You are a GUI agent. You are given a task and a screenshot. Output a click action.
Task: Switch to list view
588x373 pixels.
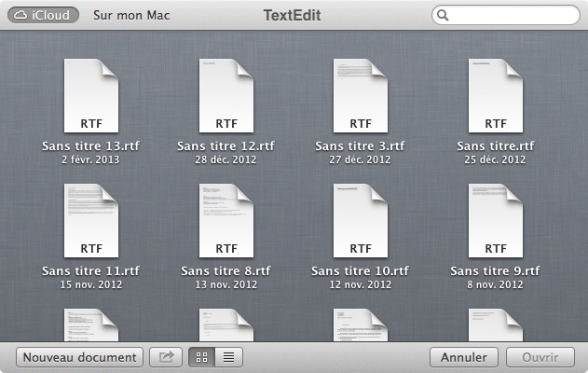(229, 357)
